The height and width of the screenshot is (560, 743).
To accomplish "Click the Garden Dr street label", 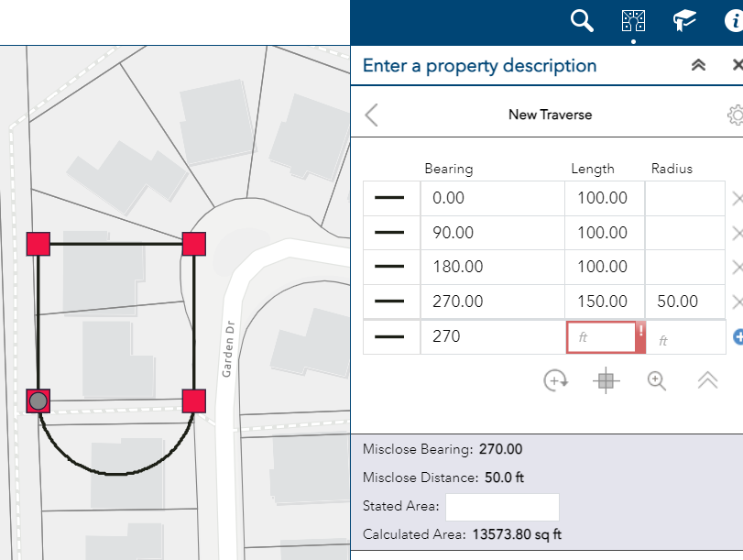I will click(228, 349).
